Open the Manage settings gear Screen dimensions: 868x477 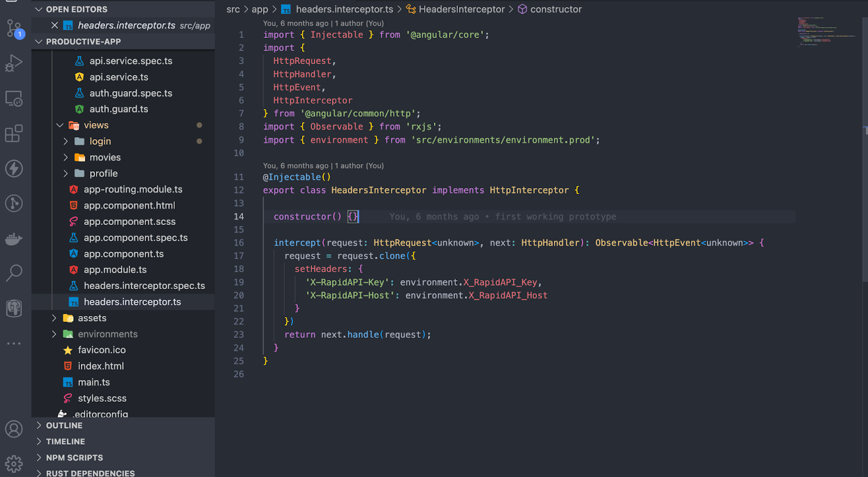[14, 464]
